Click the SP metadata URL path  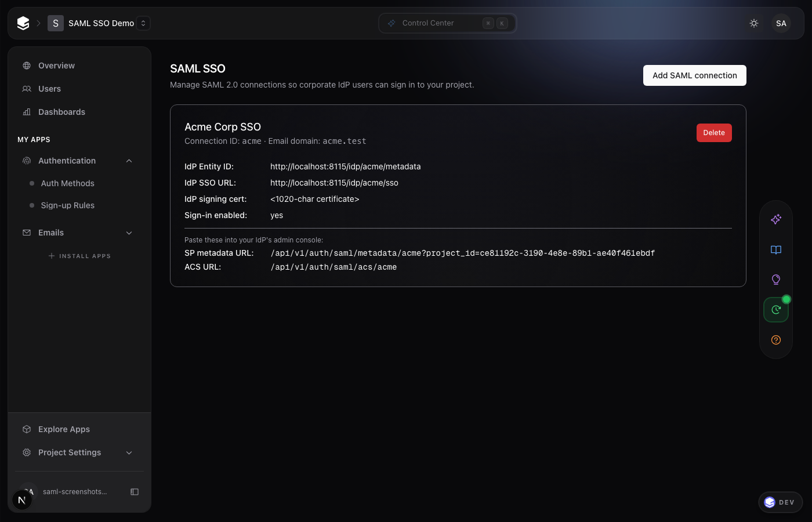463,253
